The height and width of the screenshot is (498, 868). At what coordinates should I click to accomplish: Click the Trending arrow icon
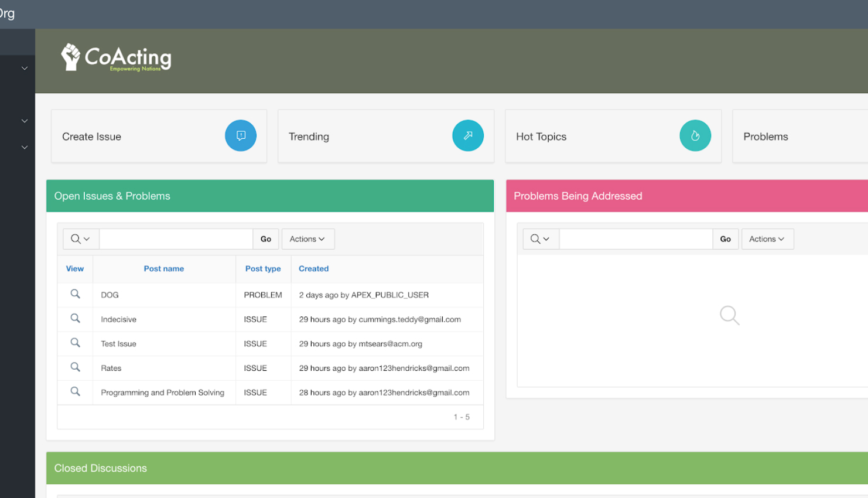click(467, 135)
